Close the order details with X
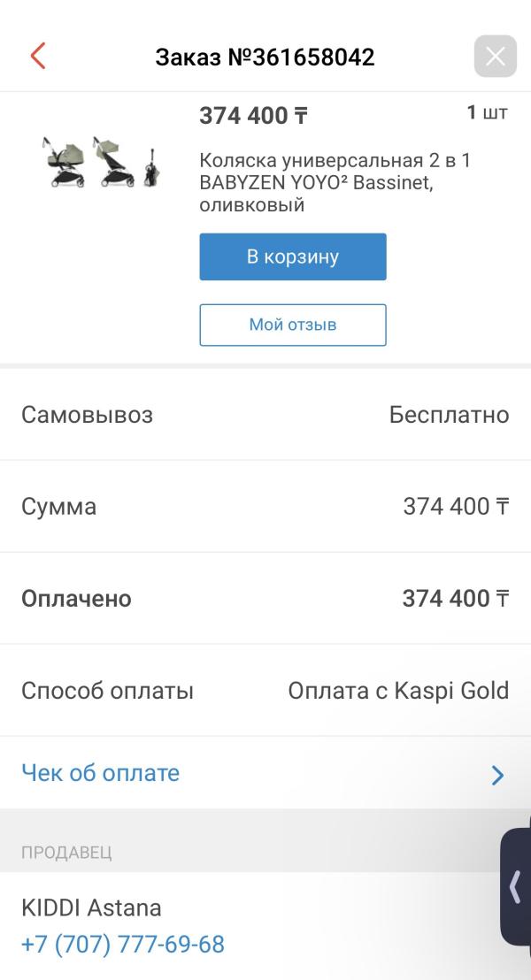The width and height of the screenshot is (531, 980). click(x=496, y=57)
